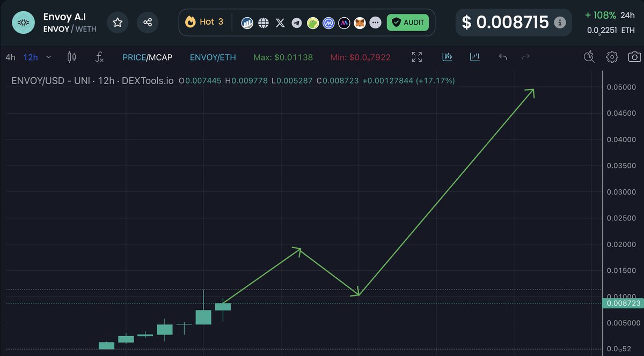Click the latest green candle on chart
Viewport: 644px width, 356px height.
(x=223, y=307)
